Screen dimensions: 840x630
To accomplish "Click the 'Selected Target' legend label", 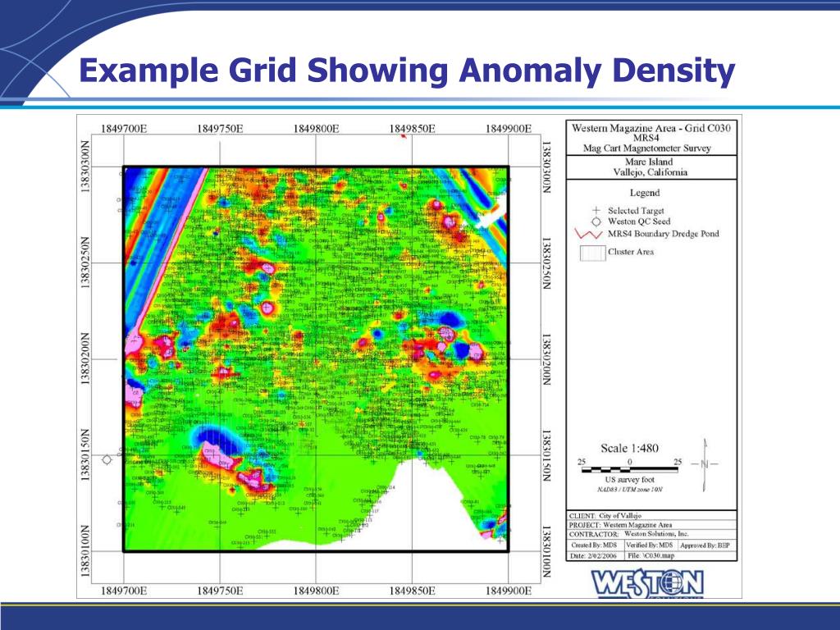I will coord(636,211).
